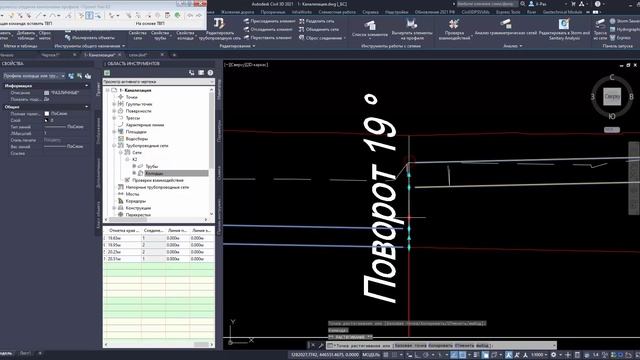
Task: Open Свойства трубы
Action: pyautogui.click(x=160, y=35)
